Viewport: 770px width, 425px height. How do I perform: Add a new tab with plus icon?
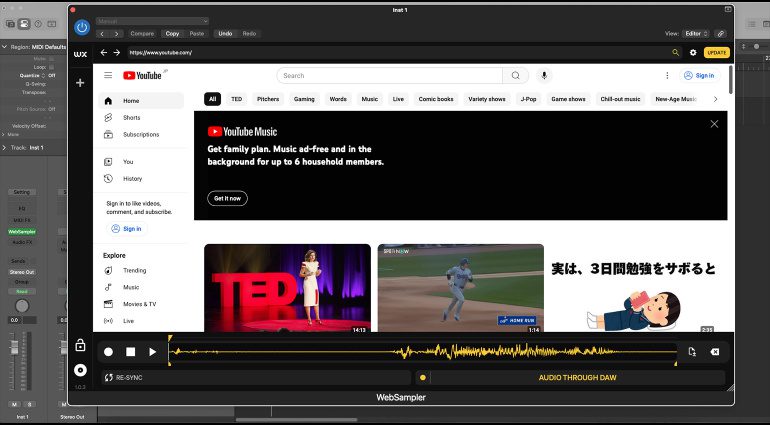80,83
